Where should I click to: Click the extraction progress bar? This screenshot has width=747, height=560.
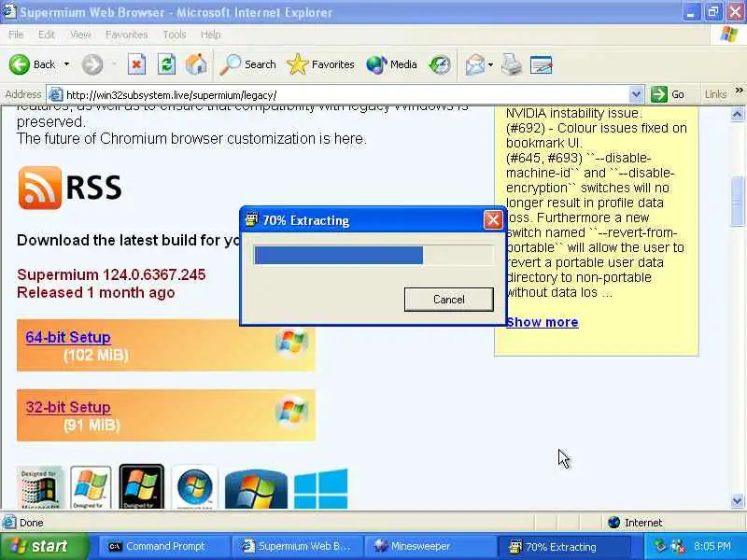(373, 255)
